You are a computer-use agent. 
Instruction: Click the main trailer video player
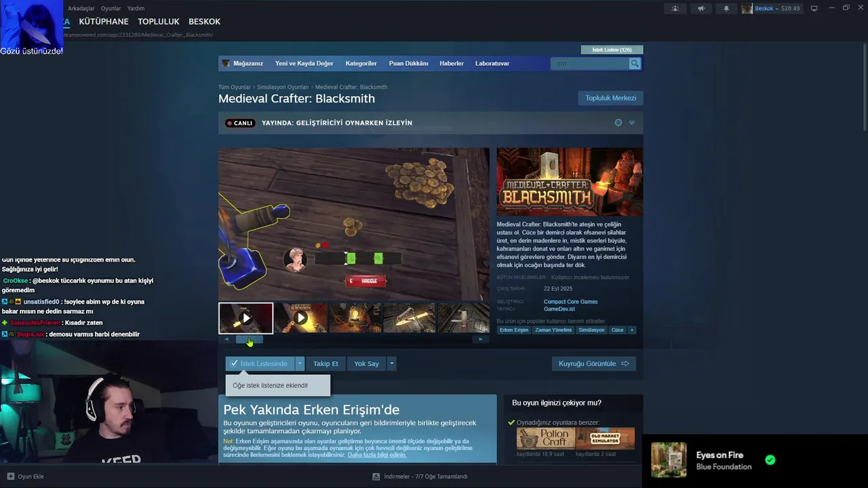point(353,224)
